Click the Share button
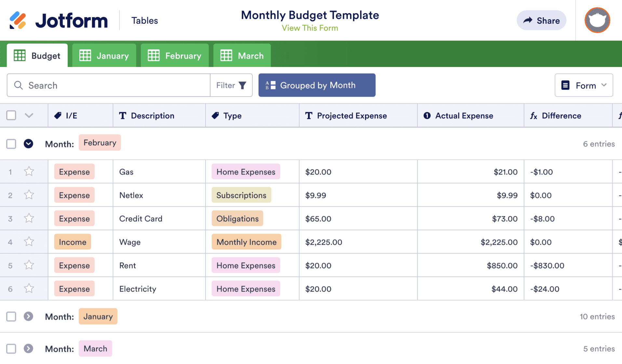Viewport: 622px width, 364px height. pos(541,20)
